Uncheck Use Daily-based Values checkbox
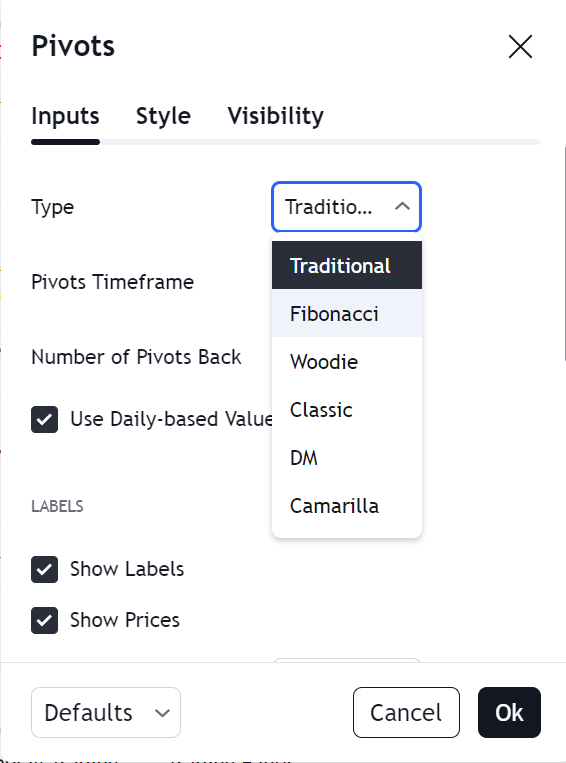Screen dimensions: 566x763 44,419
